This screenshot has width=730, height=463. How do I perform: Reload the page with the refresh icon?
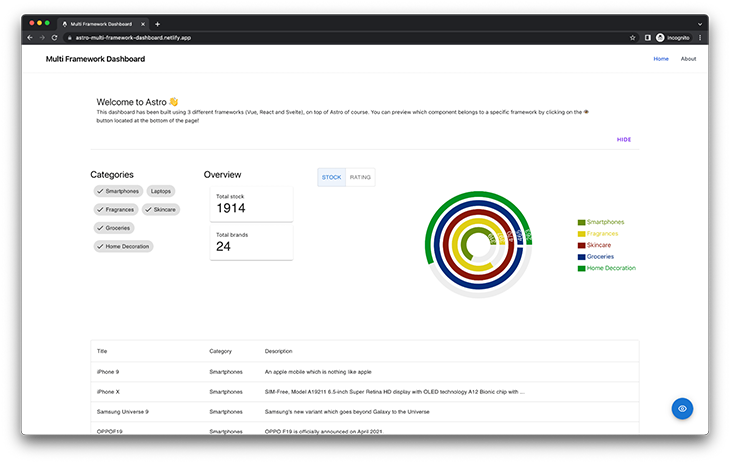tap(54, 37)
